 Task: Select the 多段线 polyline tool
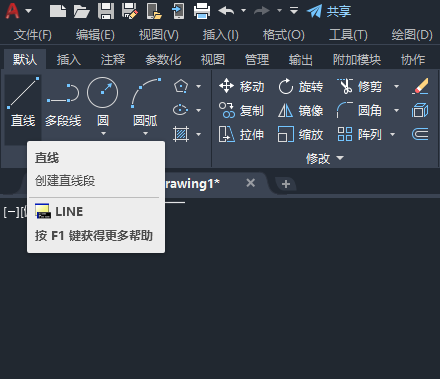click(63, 106)
